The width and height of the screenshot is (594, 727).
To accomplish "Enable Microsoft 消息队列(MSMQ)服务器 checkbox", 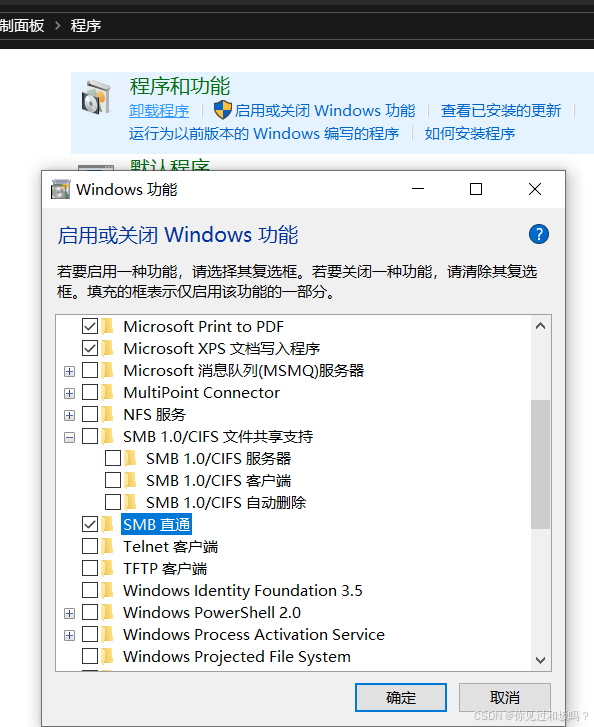I will [90, 370].
